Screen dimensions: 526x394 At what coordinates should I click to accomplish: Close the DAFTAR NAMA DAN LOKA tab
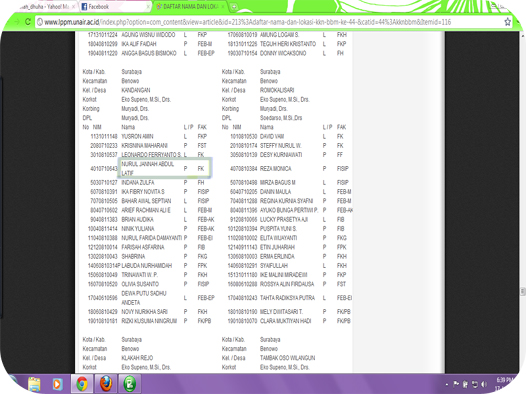click(x=223, y=7)
